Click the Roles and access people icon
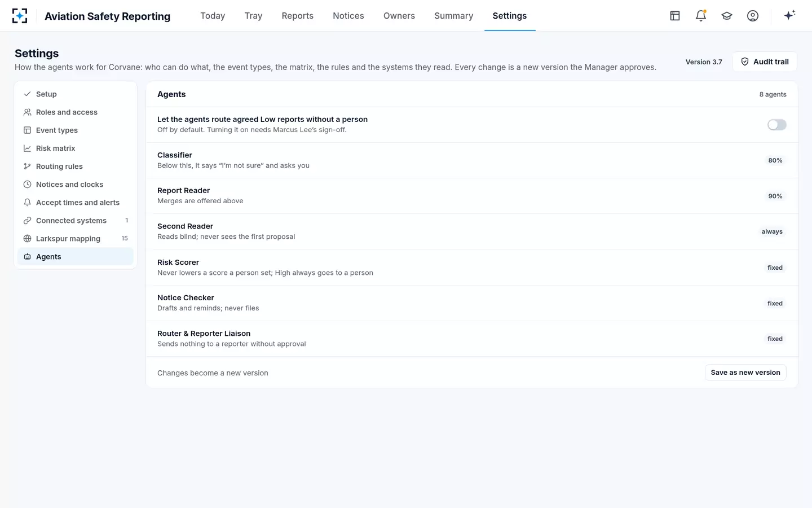The image size is (812, 508). 27,112
